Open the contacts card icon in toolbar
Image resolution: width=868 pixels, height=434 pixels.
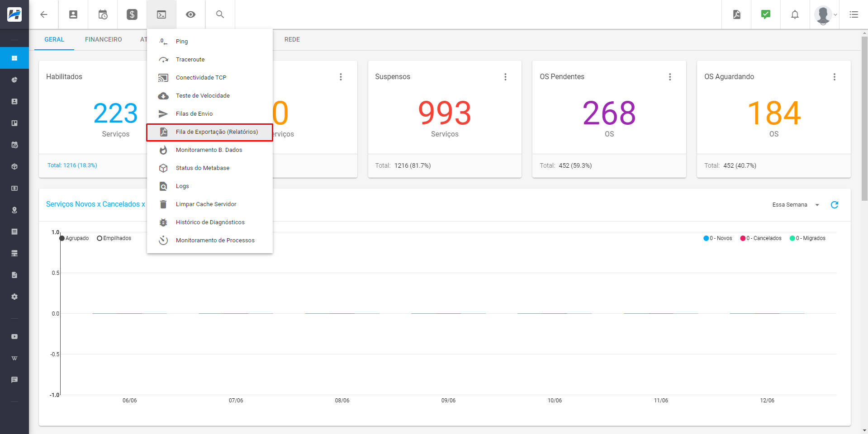[73, 14]
